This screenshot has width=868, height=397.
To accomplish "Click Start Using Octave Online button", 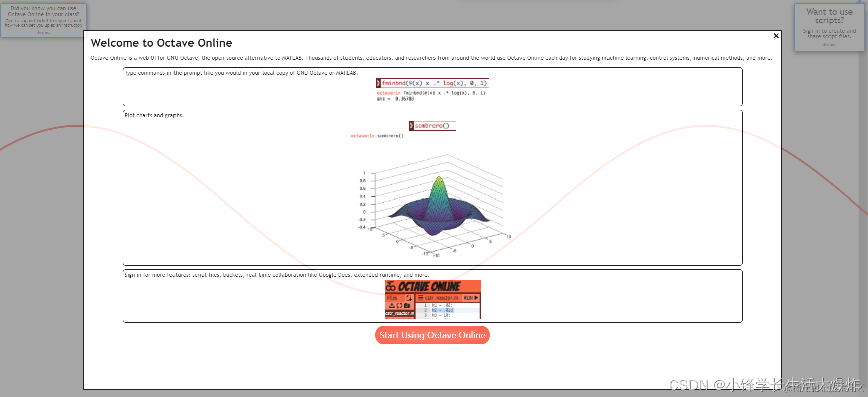I will tap(432, 335).
